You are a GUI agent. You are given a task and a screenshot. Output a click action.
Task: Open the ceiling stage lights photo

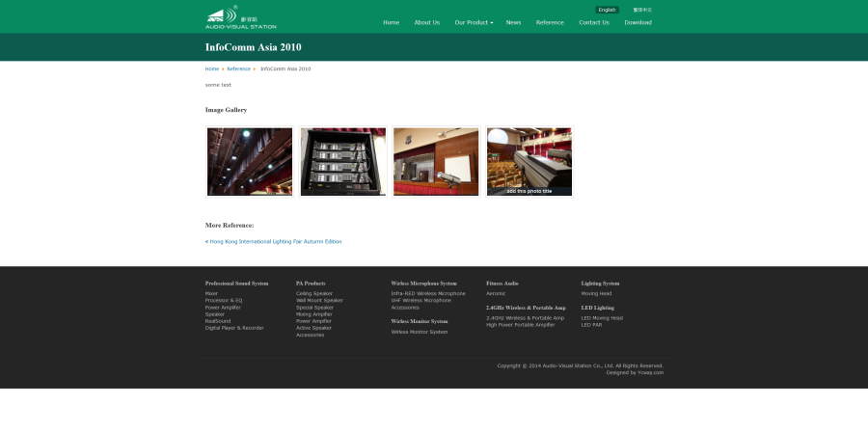pyautogui.click(x=250, y=161)
